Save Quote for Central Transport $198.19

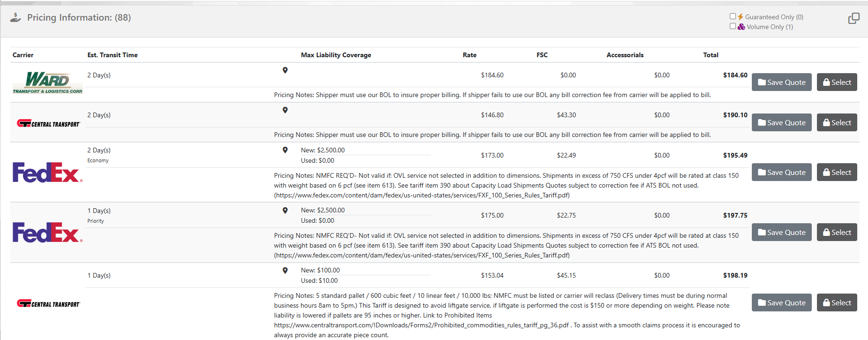point(781,303)
